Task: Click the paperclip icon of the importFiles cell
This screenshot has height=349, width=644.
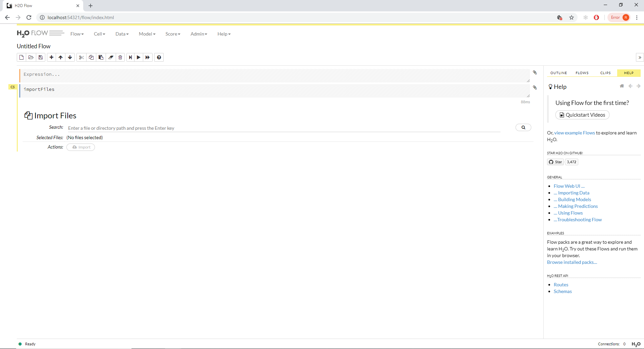Action: click(x=535, y=88)
